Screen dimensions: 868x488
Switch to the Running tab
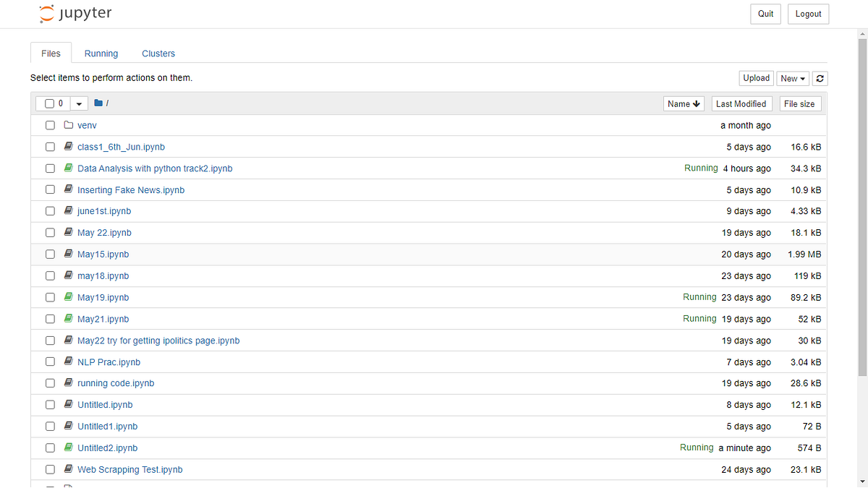(101, 53)
